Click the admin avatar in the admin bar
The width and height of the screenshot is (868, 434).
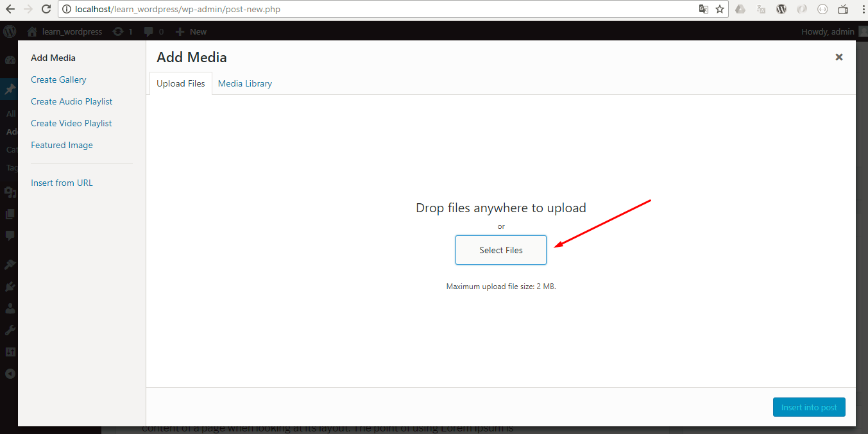coord(863,31)
